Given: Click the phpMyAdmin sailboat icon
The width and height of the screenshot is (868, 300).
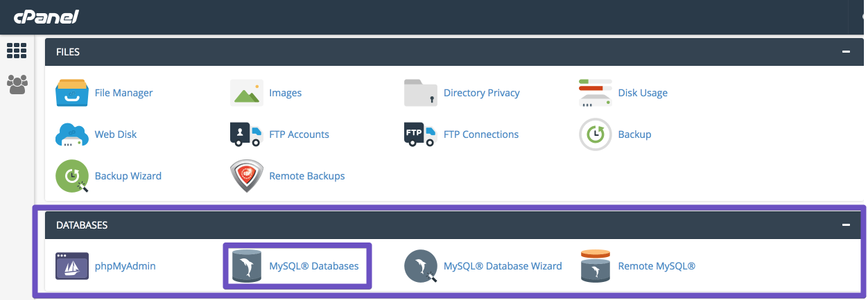Looking at the screenshot, I should [x=72, y=266].
